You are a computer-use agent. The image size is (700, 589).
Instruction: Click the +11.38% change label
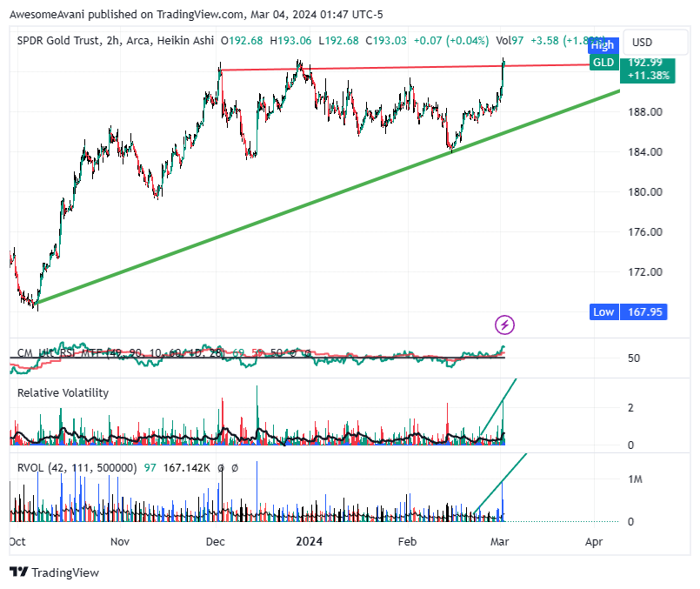click(648, 76)
